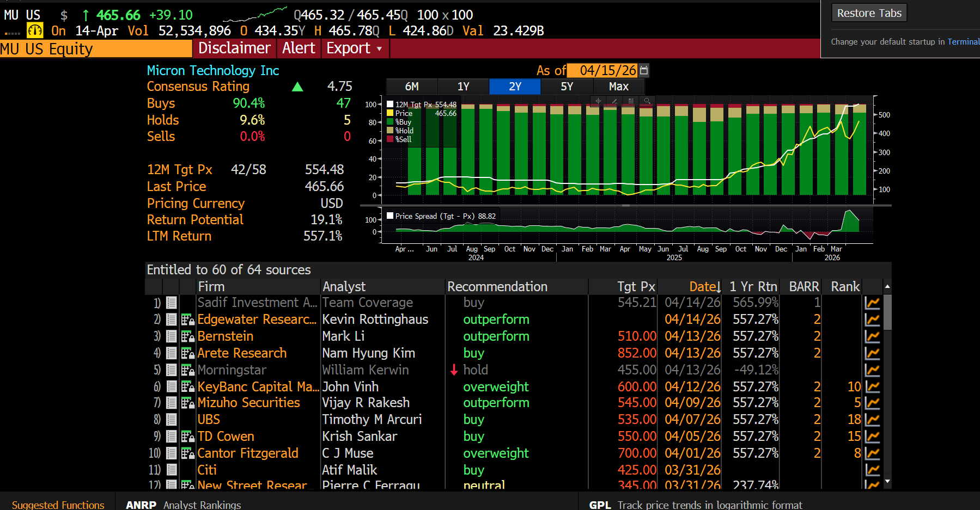Open the calendar picker beside As-of date

pyautogui.click(x=644, y=70)
